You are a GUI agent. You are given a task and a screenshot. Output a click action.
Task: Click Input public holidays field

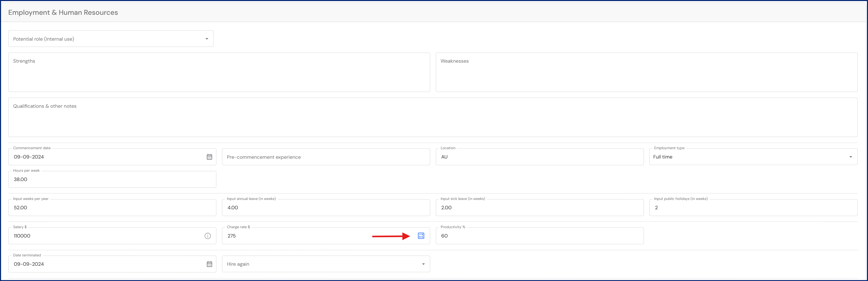pos(753,208)
